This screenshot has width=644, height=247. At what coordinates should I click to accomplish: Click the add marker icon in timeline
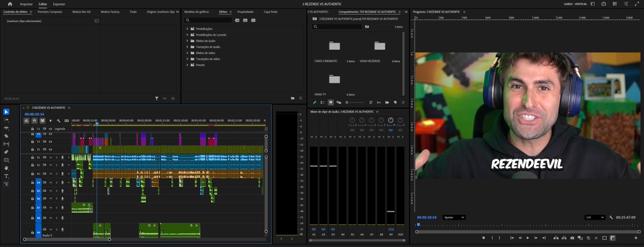click(50, 121)
